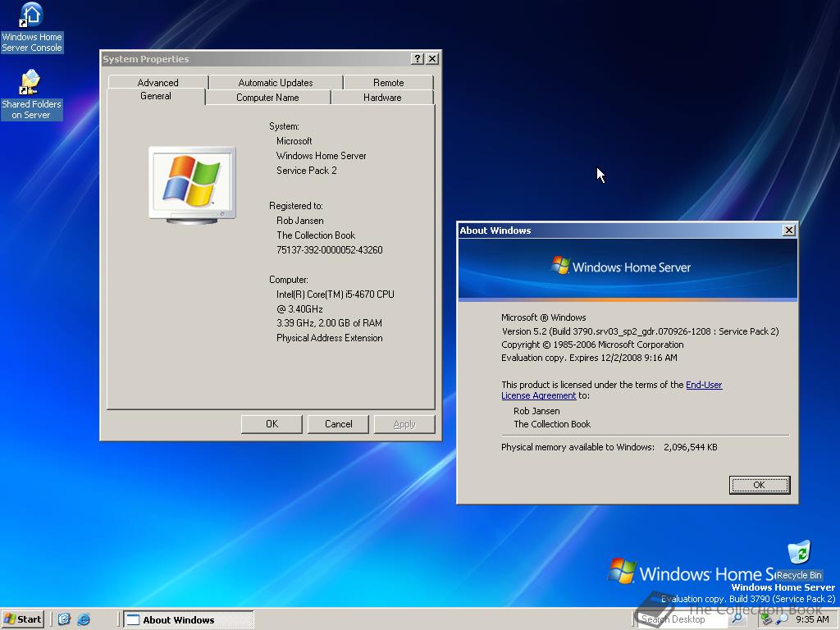Click the Intel(R) Core(TM) i5-4670 CPU text

(x=336, y=294)
